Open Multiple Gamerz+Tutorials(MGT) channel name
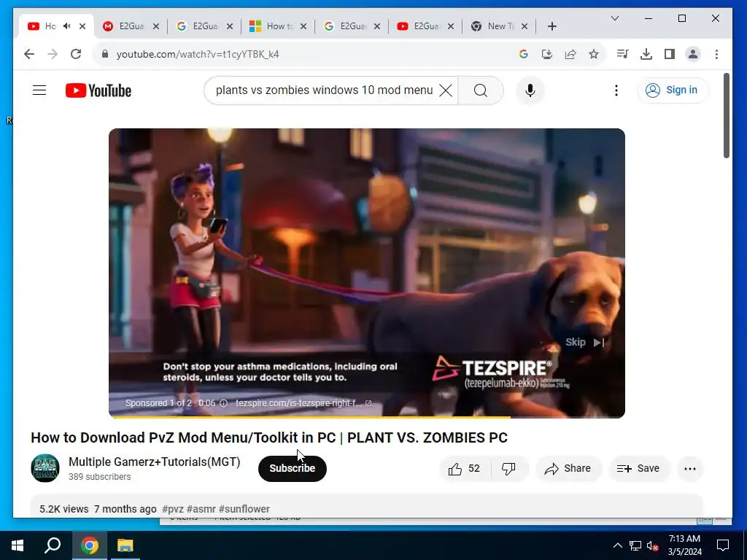Viewport: 747px width, 560px height. coord(155,462)
